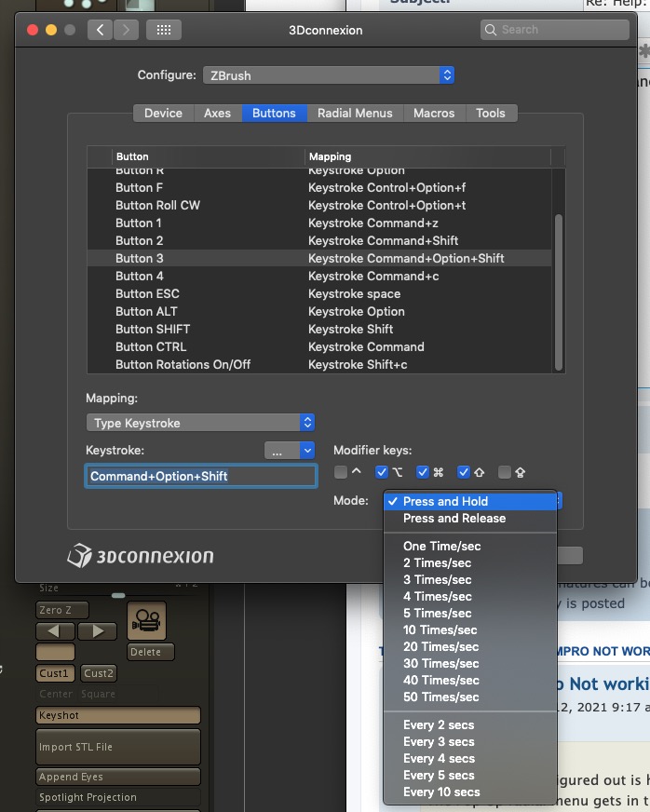Enable the Caps Lock modifier checkbox
Image resolution: width=650 pixels, height=812 pixels.
504,472
